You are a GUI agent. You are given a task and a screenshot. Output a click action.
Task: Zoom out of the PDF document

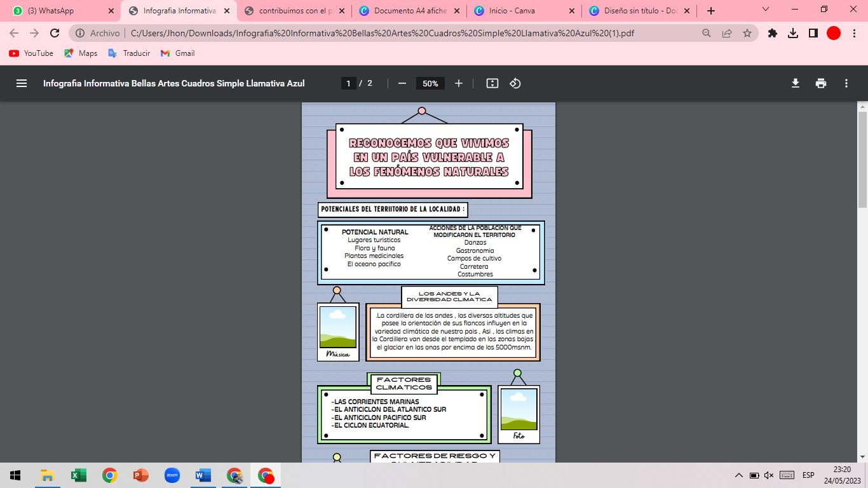(x=402, y=83)
